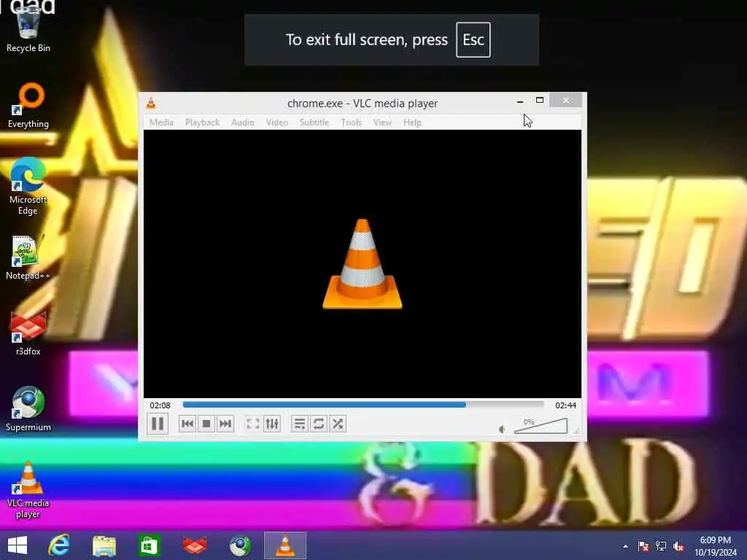The height and width of the screenshot is (560, 747).
Task: Maximize the VLC media player window
Action: click(539, 101)
